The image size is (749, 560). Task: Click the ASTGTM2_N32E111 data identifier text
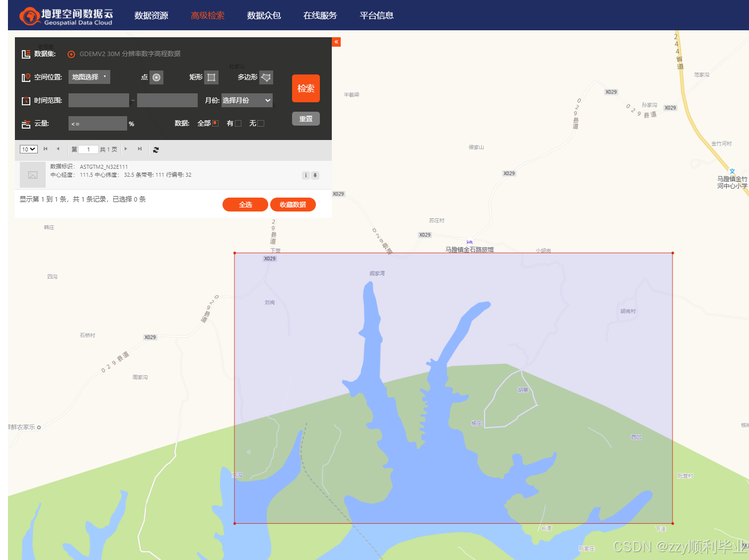click(x=104, y=167)
